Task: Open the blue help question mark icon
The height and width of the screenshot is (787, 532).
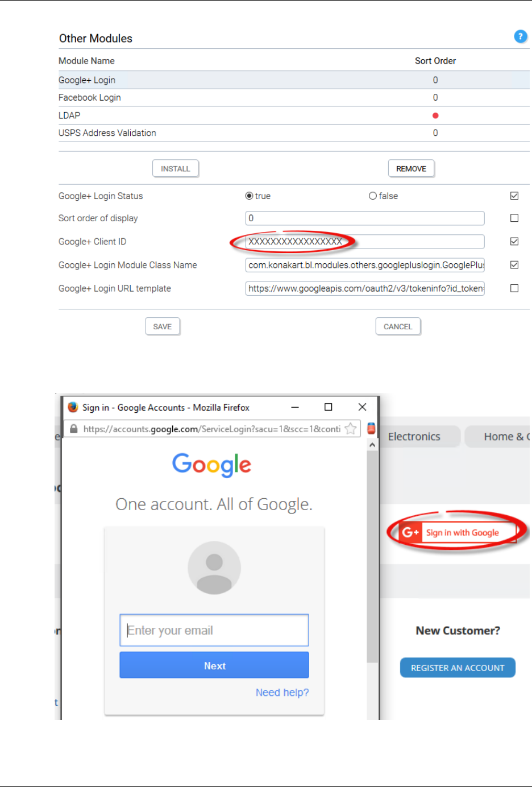Action: pos(520,36)
